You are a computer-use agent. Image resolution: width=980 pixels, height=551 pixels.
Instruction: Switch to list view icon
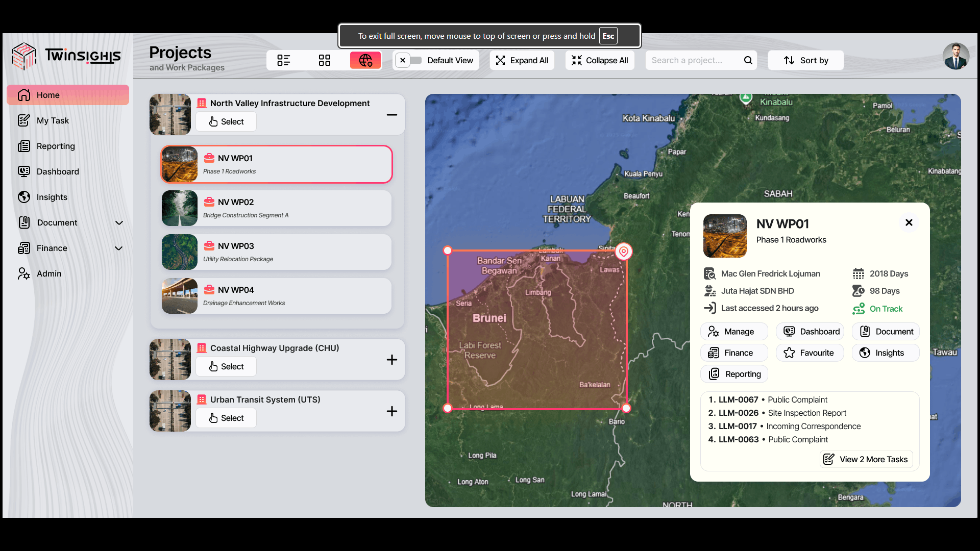tap(283, 60)
